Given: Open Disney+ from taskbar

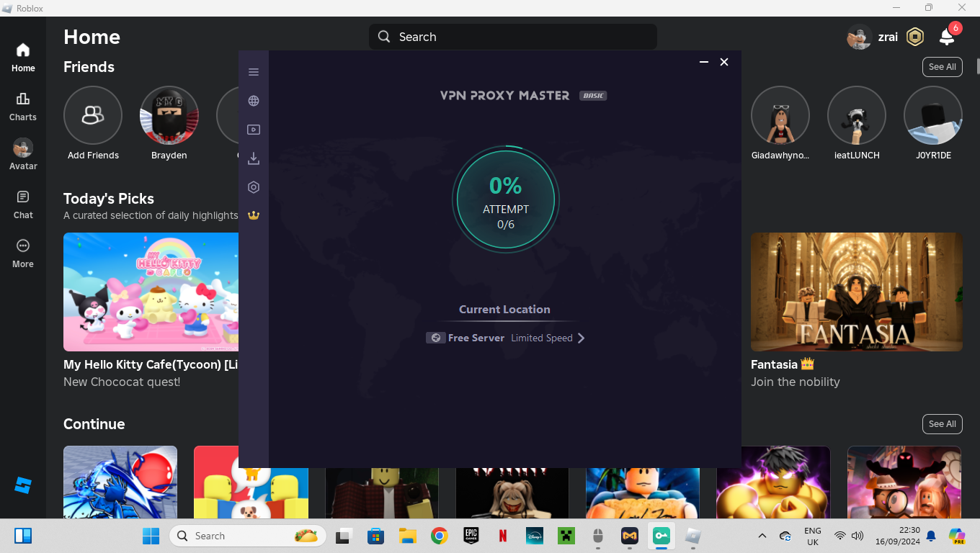Looking at the screenshot, I should (x=534, y=536).
